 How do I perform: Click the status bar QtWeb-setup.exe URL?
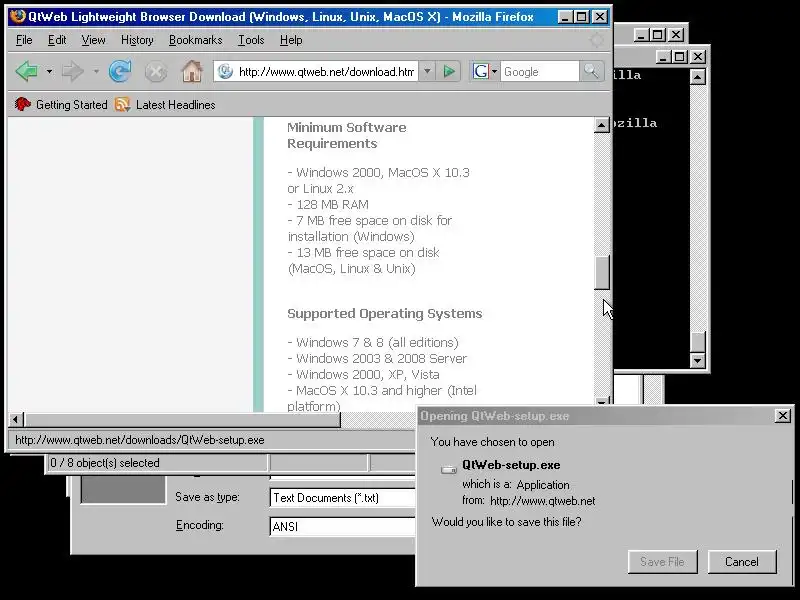140,440
